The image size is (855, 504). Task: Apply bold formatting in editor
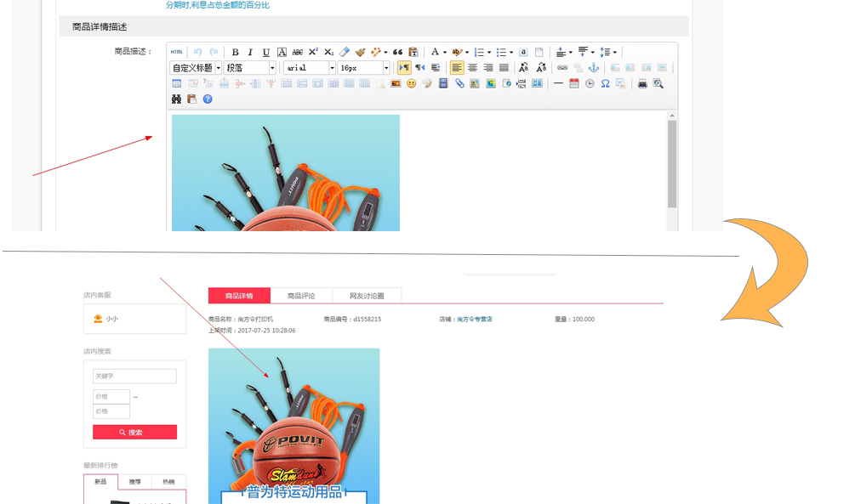pos(235,53)
